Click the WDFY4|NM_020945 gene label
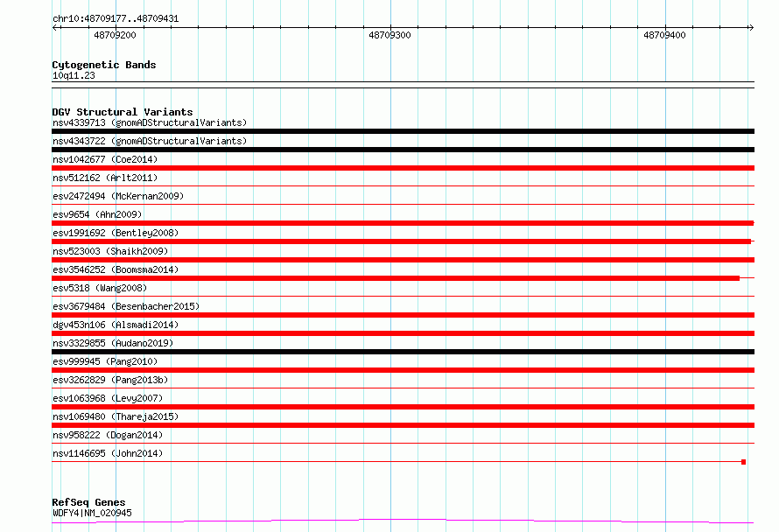 coord(92,513)
